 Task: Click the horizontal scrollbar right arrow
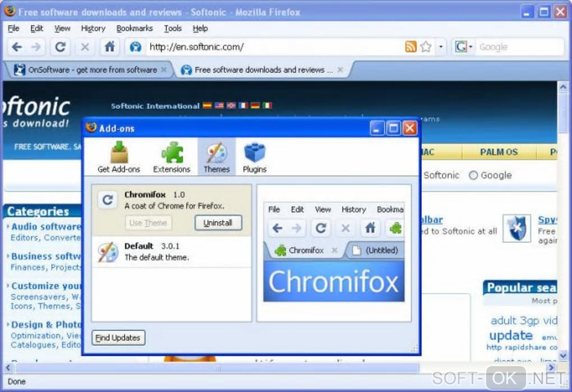click(x=551, y=368)
